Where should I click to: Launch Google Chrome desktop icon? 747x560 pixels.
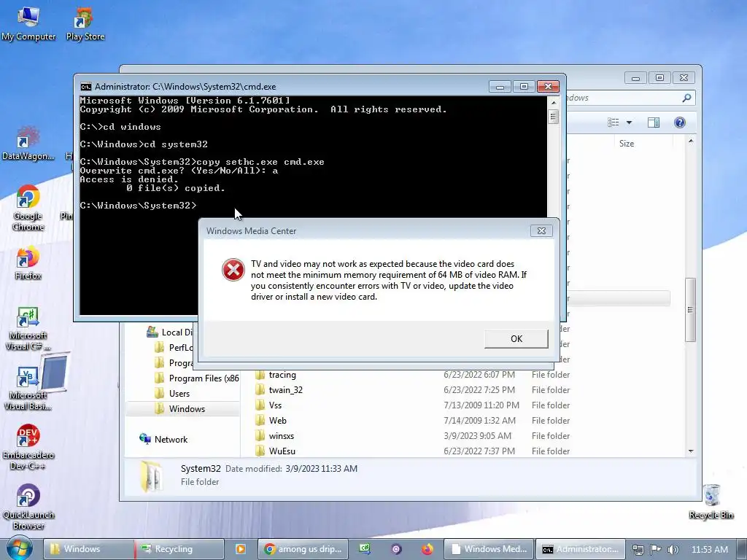[x=28, y=208]
